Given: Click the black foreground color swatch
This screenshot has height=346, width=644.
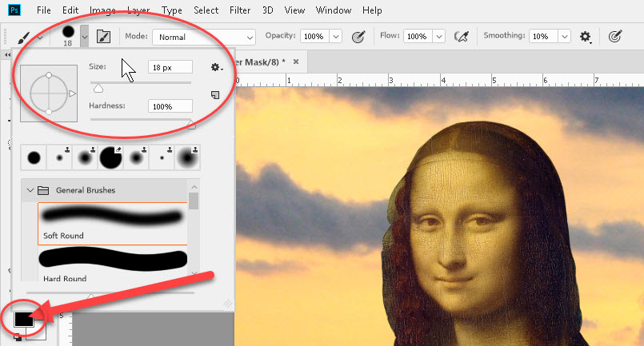Looking at the screenshot, I should pyautogui.click(x=23, y=319).
